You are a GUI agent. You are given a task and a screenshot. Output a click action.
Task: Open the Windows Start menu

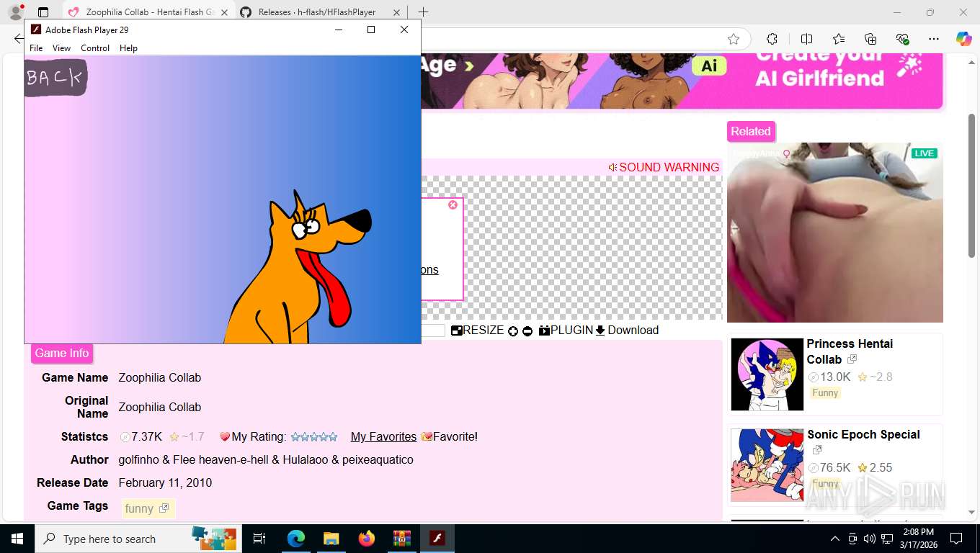(x=17, y=539)
